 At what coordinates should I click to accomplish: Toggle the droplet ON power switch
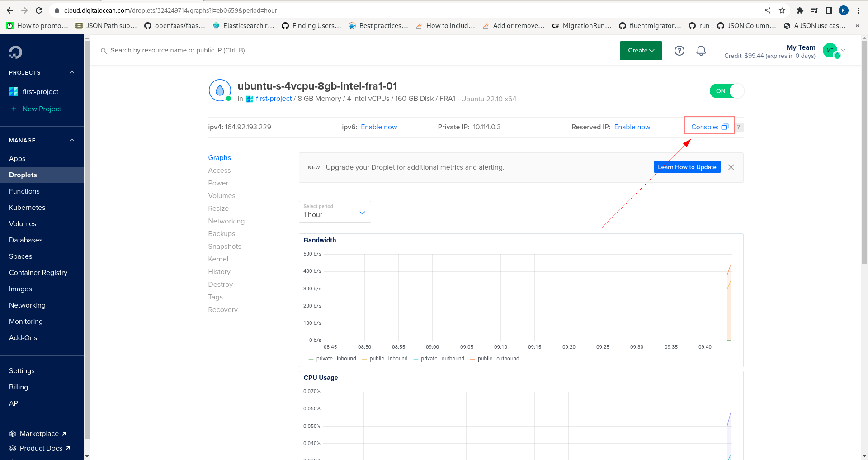coord(726,91)
